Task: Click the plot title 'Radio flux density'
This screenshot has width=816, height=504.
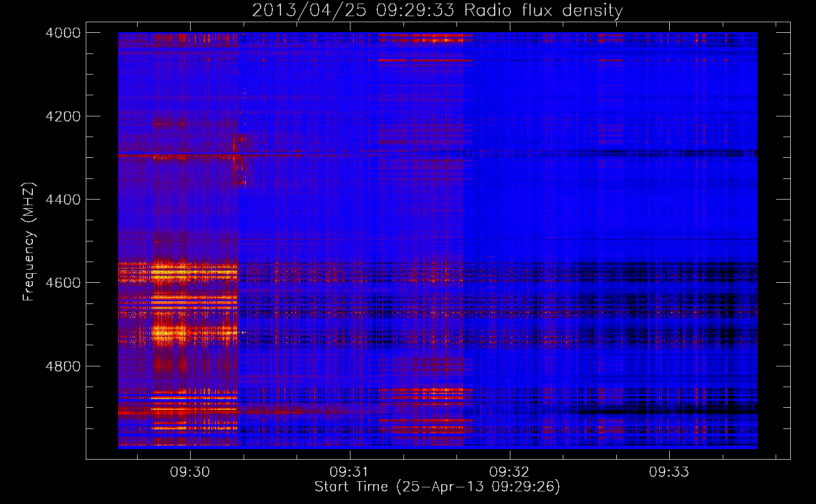Action: click(x=544, y=10)
